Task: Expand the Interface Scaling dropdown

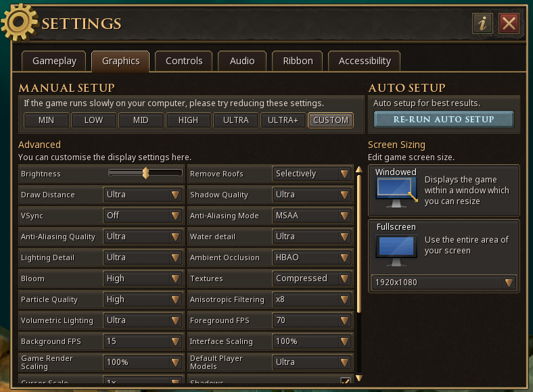Action: tap(312, 341)
